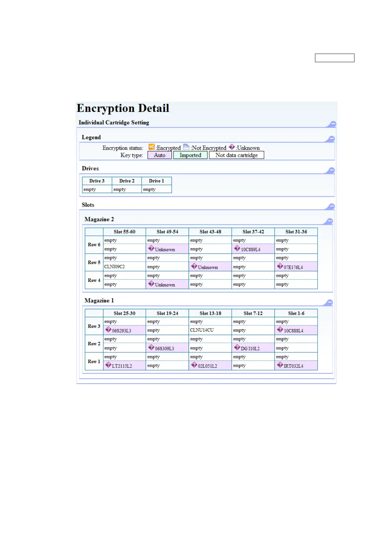Click unknown icon in Row 5 Slot 43-48

pos(194,266)
